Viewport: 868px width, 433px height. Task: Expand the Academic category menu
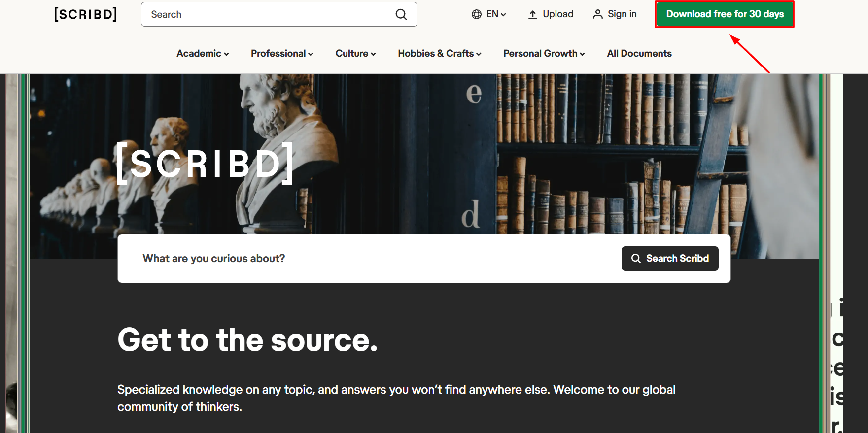203,53
